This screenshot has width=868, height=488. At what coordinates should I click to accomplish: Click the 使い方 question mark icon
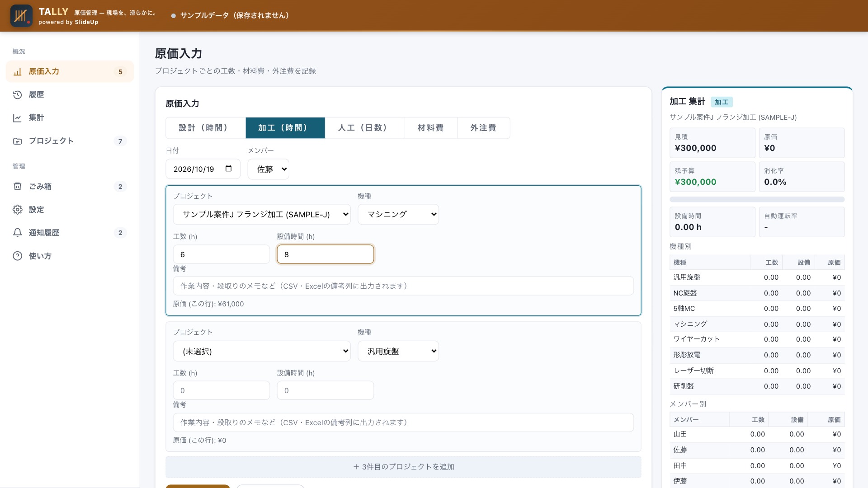coord(18,256)
